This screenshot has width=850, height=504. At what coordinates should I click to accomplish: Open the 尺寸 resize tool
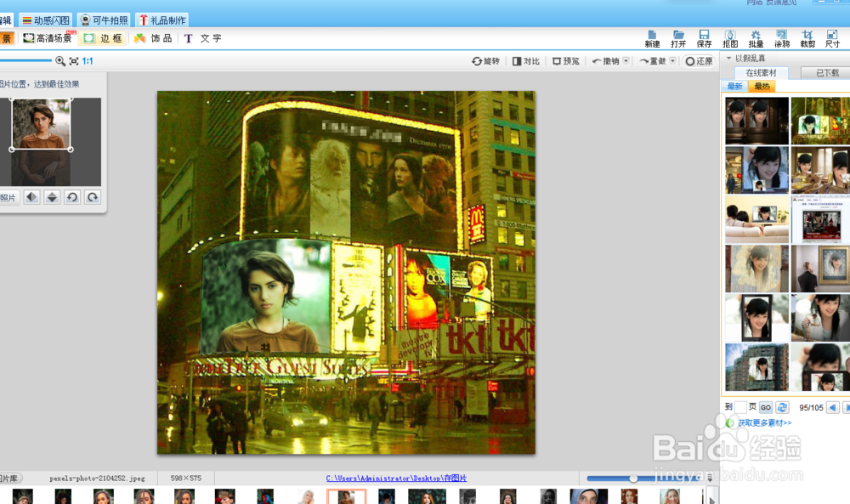tap(832, 38)
